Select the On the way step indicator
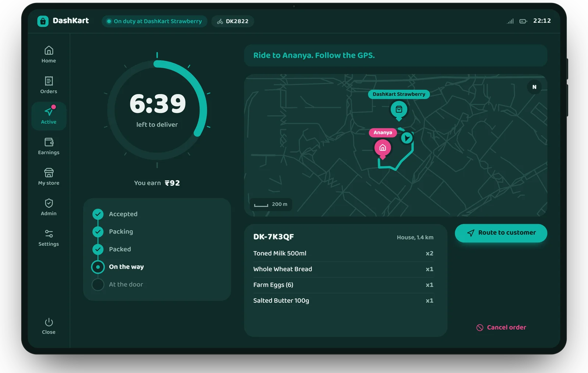 click(x=98, y=267)
